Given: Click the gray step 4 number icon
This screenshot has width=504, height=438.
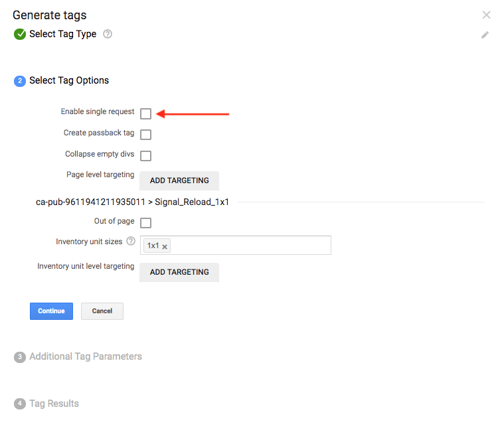Looking at the screenshot, I should pyautogui.click(x=20, y=404).
